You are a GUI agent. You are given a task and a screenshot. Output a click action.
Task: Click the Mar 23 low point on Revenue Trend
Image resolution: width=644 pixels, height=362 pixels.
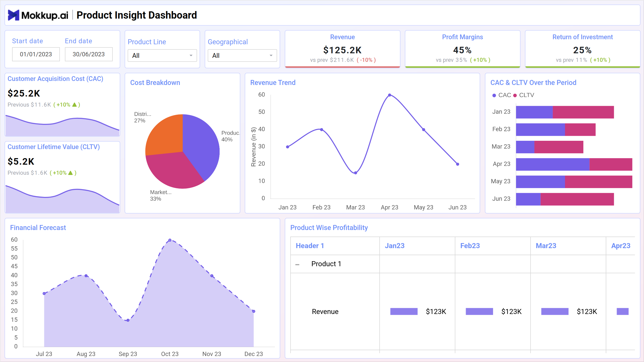pos(355,173)
